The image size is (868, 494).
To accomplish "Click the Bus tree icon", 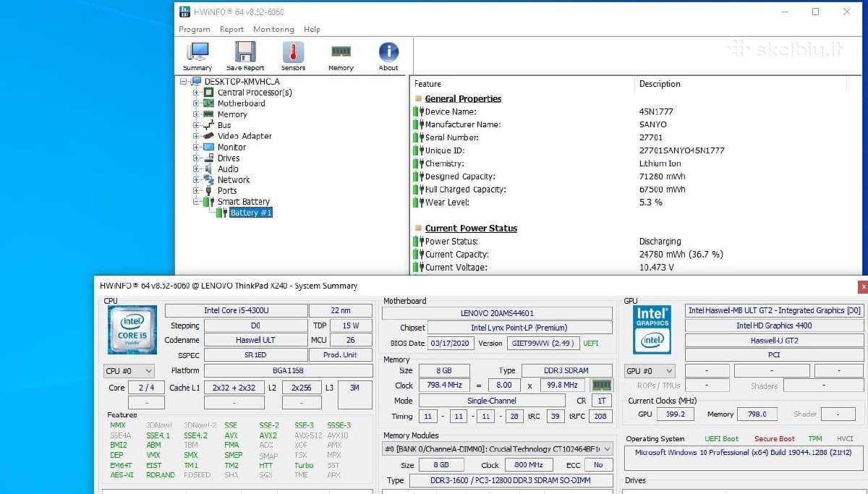I will tap(209, 125).
